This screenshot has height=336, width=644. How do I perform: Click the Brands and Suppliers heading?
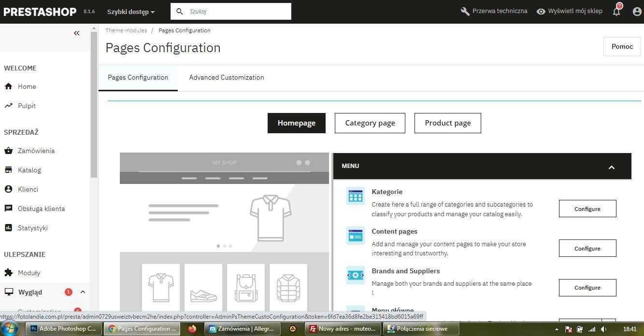click(406, 271)
